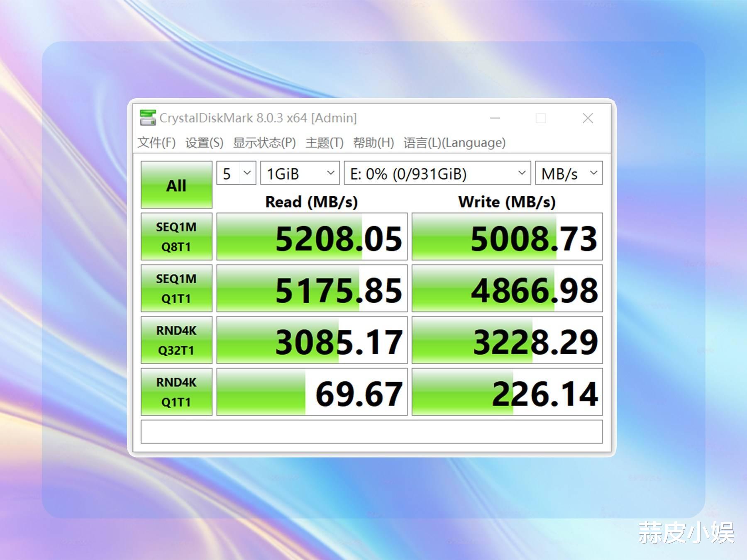Change the MB/s unit dropdown
The width and height of the screenshot is (747, 560).
(569, 173)
